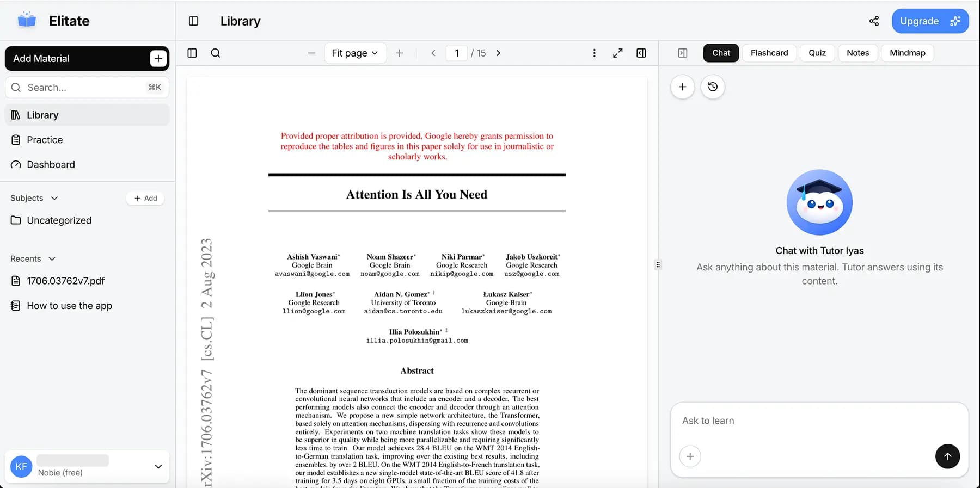Open the Fit page zoom dropdown
Image resolution: width=980 pixels, height=488 pixels.
pos(355,53)
